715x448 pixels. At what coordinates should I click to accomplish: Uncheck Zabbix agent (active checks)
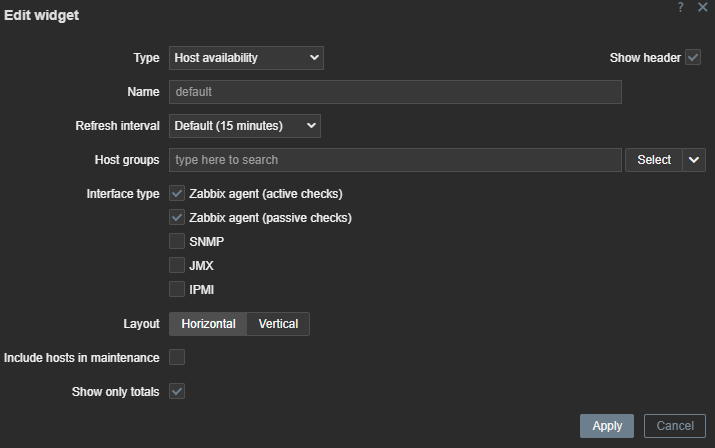177,193
